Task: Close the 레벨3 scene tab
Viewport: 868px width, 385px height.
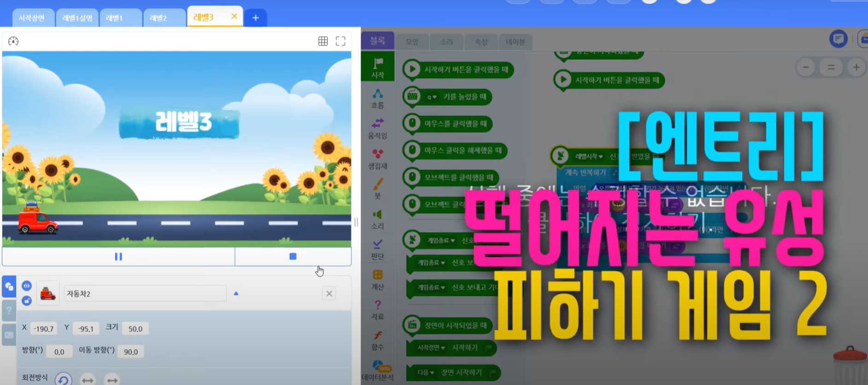Action: point(234,17)
